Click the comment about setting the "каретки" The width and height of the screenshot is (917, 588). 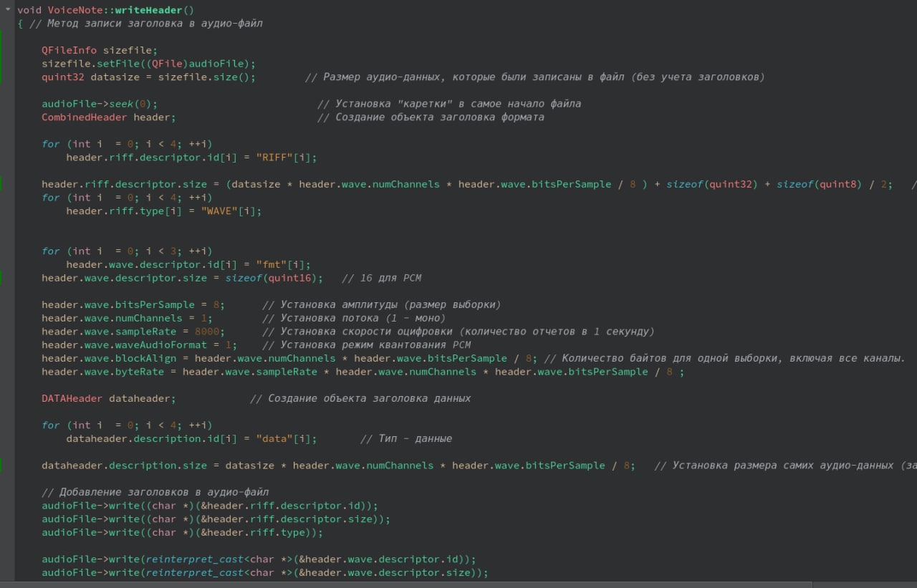click(448, 104)
